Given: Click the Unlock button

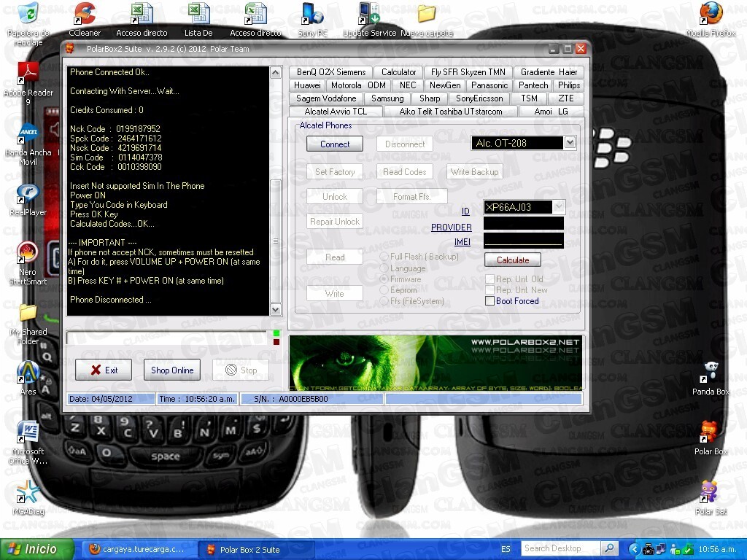Looking at the screenshot, I should click(334, 197).
